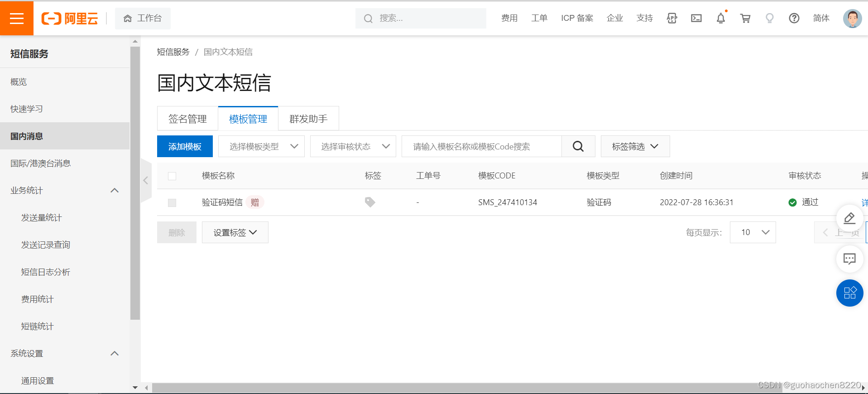Collapse the 业务统计 section
The width and height of the screenshot is (868, 394).
point(115,191)
